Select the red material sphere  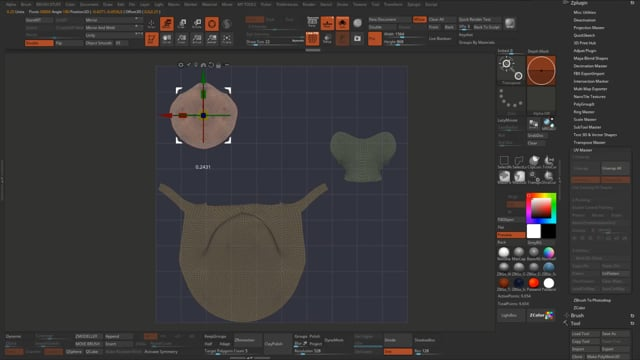point(533,283)
